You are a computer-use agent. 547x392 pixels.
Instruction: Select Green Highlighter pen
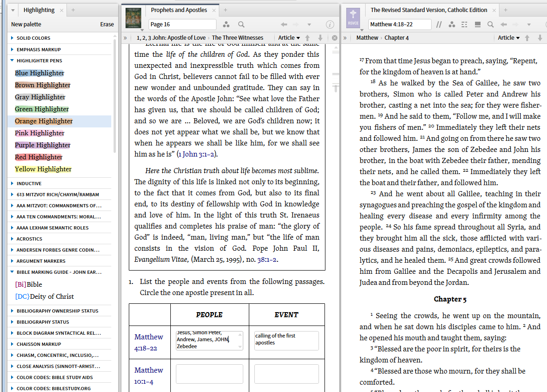point(42,109)
